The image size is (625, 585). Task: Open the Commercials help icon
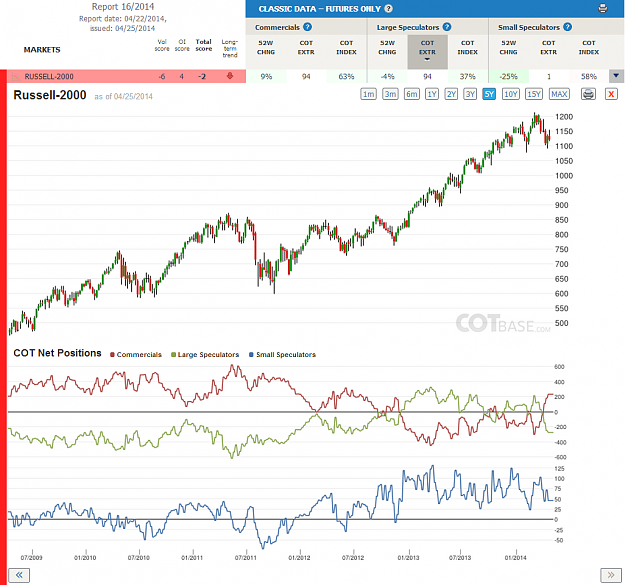307,27
